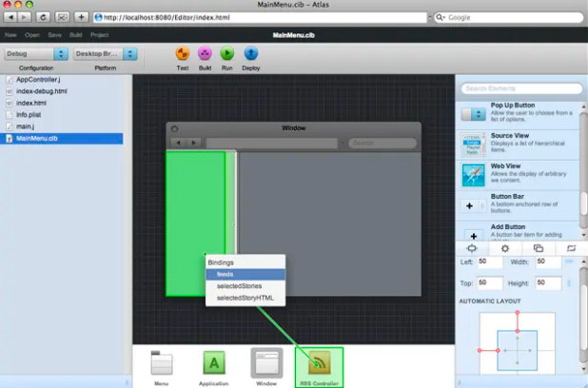
Task: Select the Window object in the bottom bar
Action: 266,363
